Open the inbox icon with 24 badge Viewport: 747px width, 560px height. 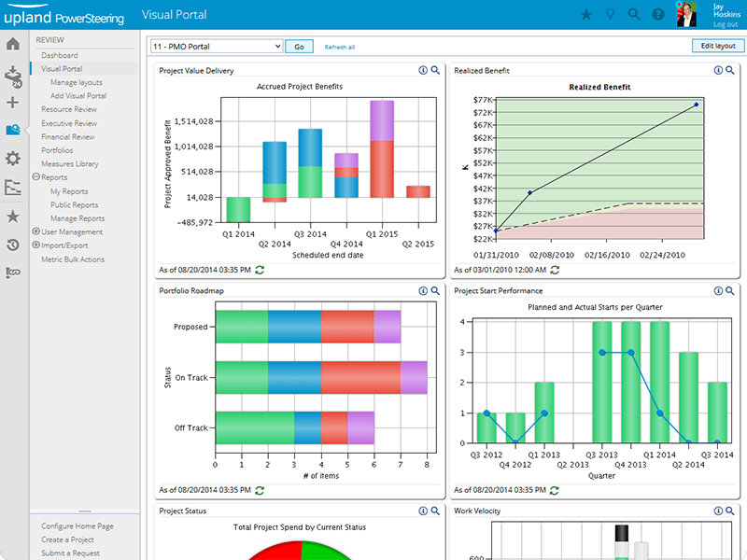pos(13,75)
